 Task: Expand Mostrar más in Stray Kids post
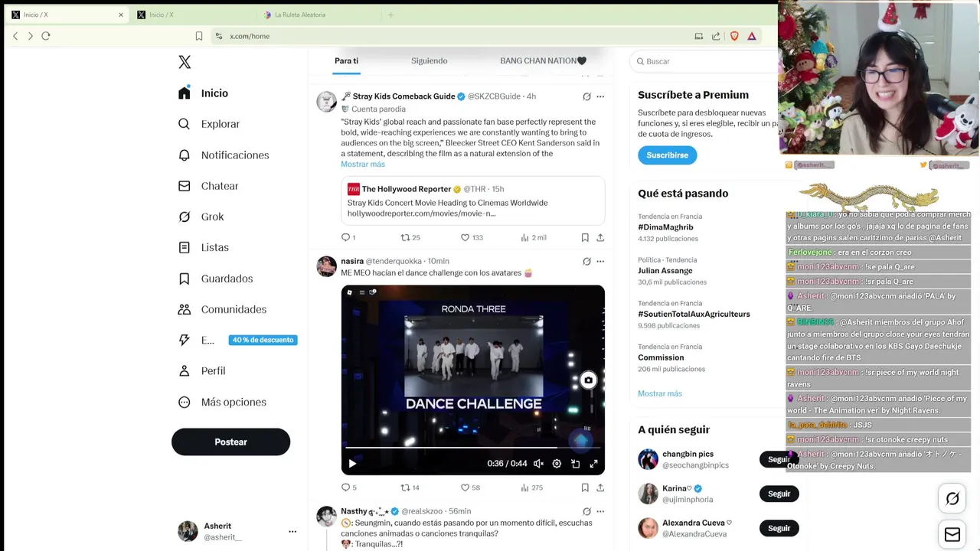pyautogui.click(x=363, y=165)
